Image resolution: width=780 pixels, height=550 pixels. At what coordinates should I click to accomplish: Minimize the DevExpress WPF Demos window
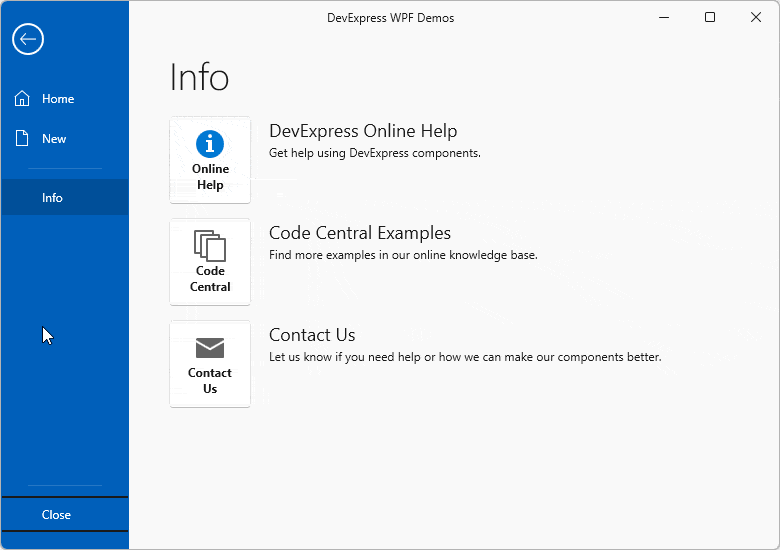(x=663, y=17)
